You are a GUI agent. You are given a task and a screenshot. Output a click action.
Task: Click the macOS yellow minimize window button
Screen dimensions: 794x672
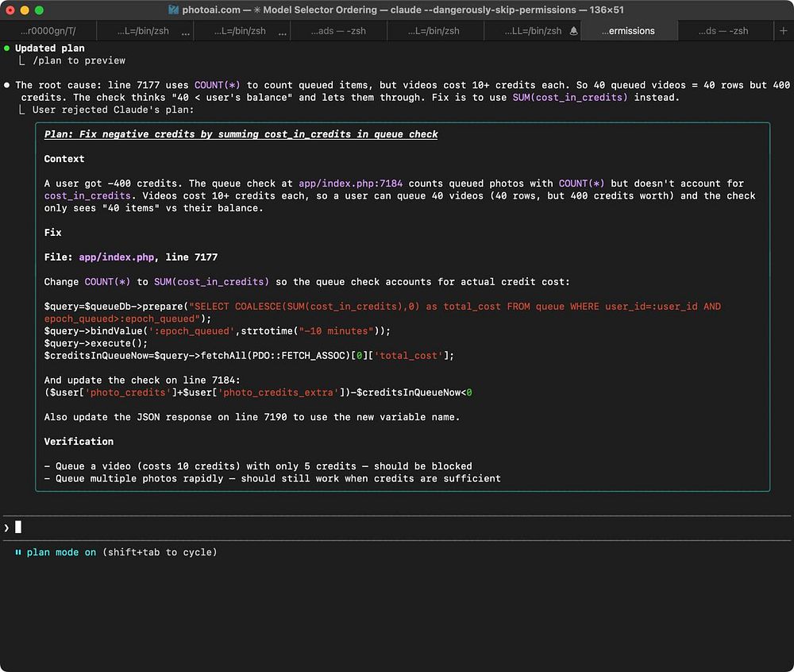(x=25, y=10)
